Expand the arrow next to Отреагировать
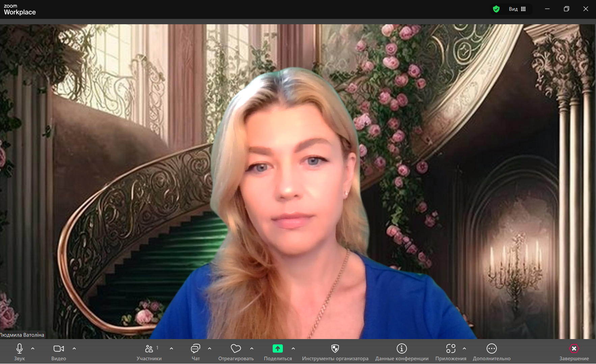The image size is (596, 364). point(252,348)
